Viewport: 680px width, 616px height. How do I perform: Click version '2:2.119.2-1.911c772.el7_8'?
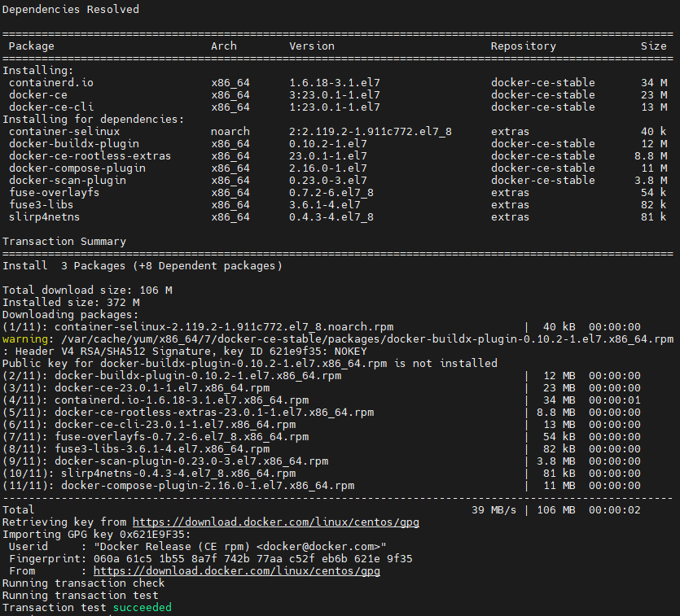point(371,132)
